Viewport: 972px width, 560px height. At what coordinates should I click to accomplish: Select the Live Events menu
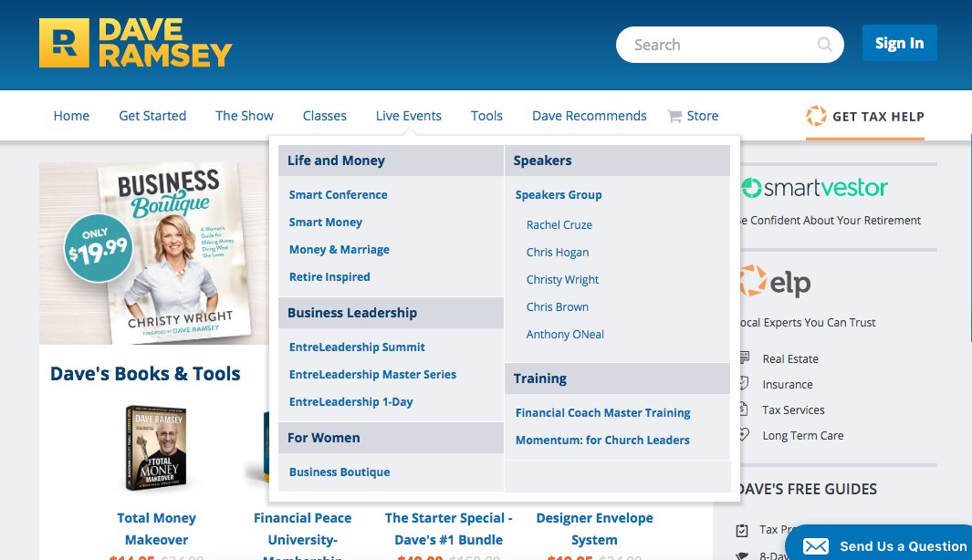point(409,116)
